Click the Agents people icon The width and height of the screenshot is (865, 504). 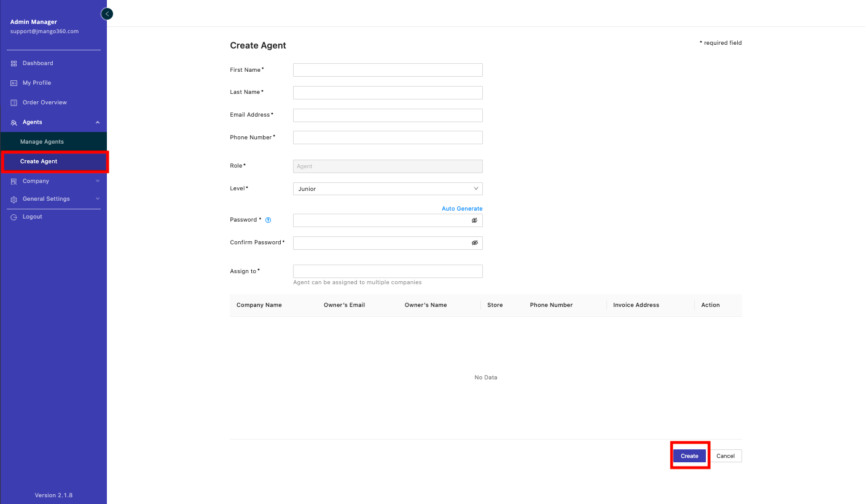point(14,123)
